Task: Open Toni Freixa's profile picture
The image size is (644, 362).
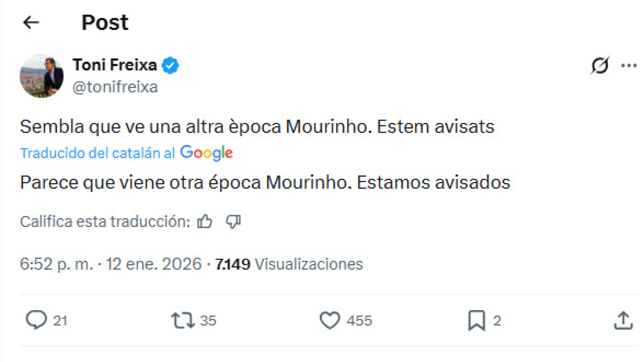Action: (42, 76)
